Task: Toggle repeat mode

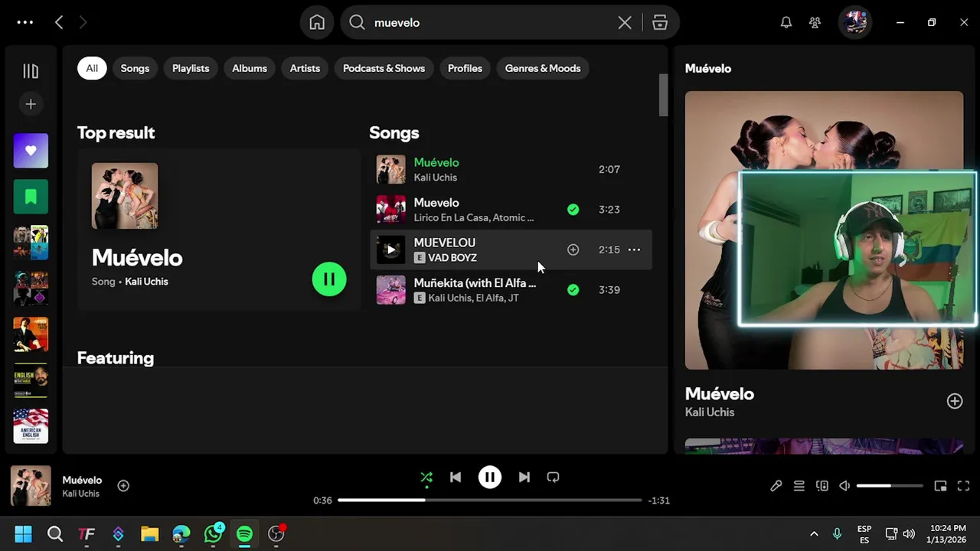Action: [x=553, y=478]
